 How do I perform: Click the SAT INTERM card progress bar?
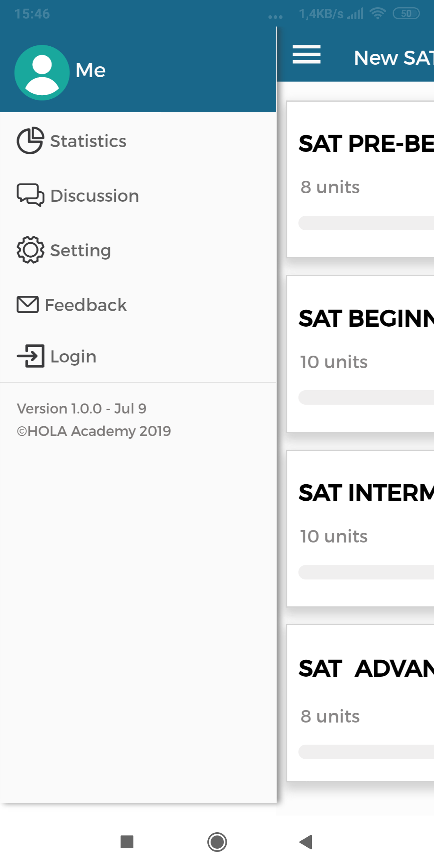click(x=366, y=572)
